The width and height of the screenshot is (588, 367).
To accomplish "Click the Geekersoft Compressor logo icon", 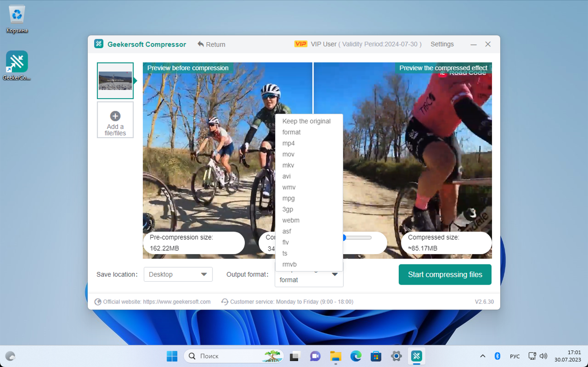I will [x=99, y=44].
